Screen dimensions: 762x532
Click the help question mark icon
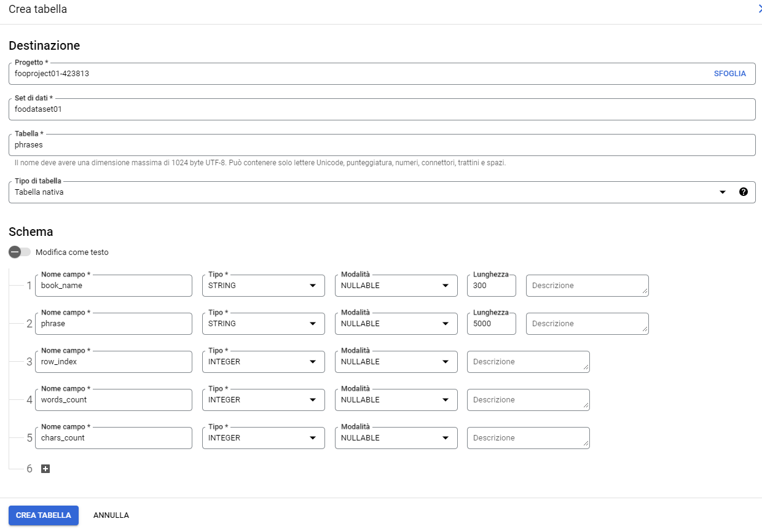(x=744, y=192)
